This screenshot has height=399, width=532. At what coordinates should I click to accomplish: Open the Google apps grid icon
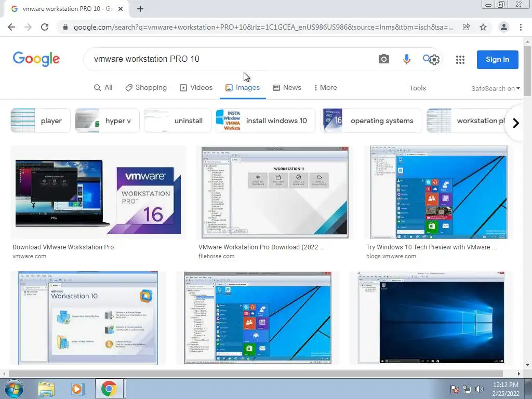[460, 60]
